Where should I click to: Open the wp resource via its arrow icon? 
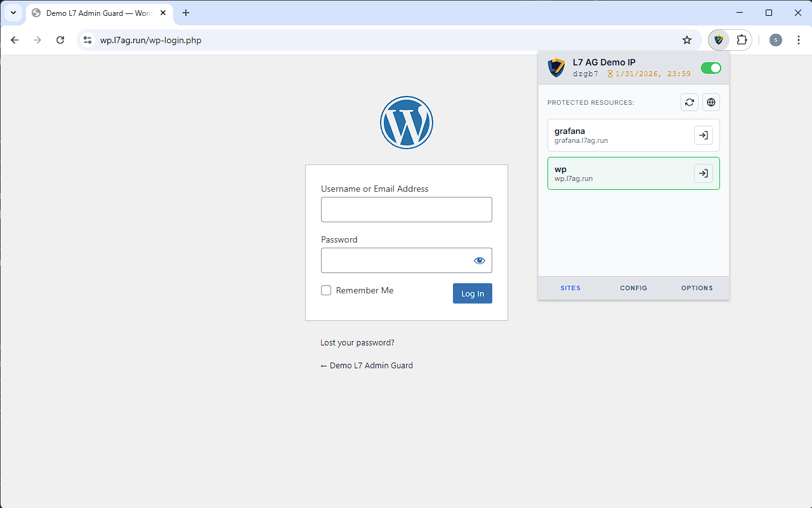[x=703, y=173]
